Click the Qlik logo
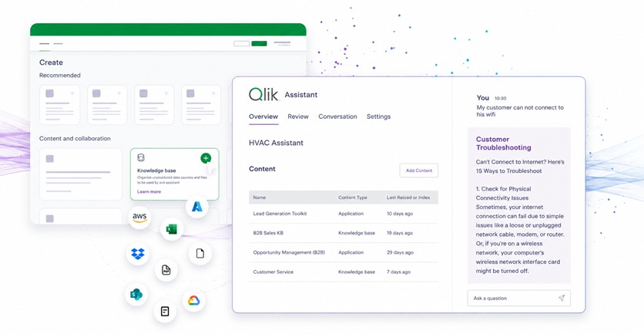 coord(263,94)
